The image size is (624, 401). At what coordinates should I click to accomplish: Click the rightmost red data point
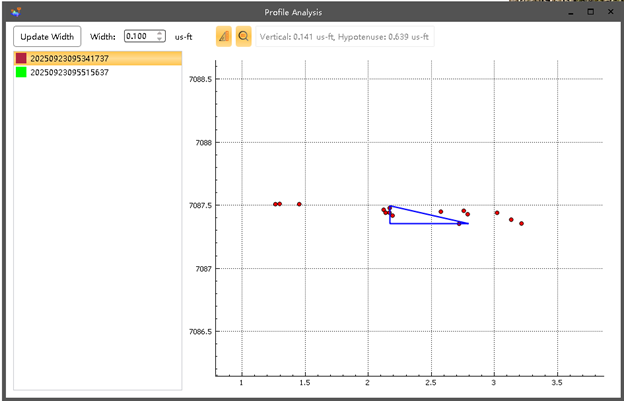pos(521,223)
